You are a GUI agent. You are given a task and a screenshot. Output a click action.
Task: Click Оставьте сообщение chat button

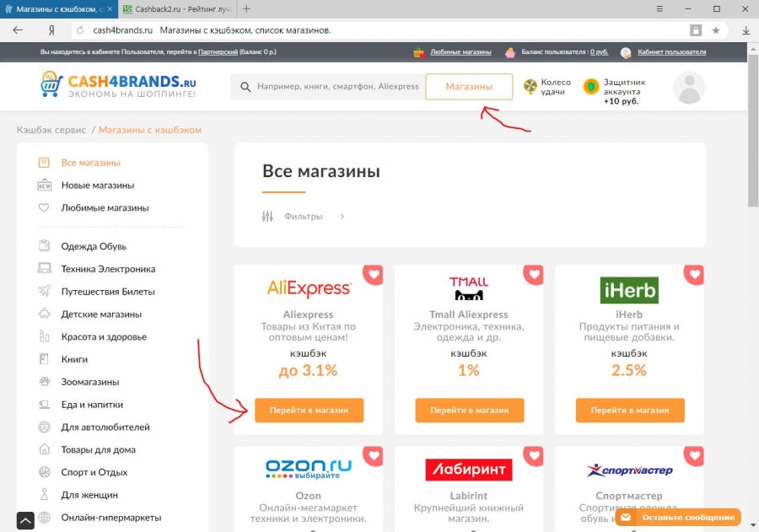coord(678,518)
